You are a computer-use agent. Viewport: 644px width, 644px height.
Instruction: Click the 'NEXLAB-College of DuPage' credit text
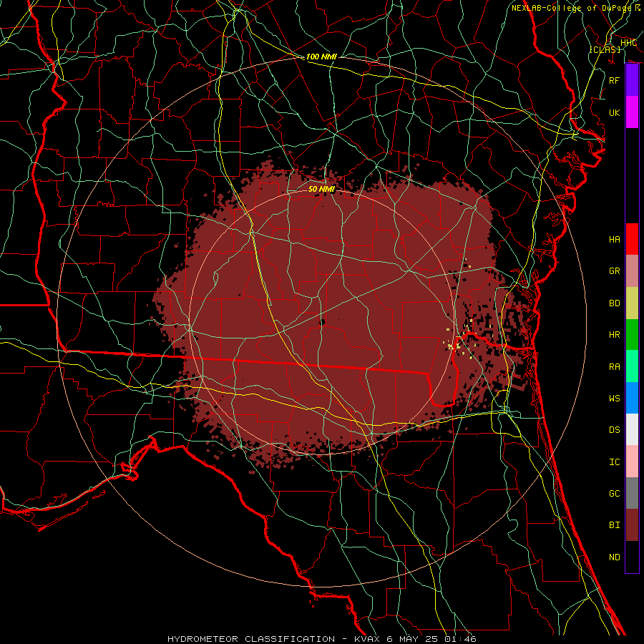click(x=571, y=8)
